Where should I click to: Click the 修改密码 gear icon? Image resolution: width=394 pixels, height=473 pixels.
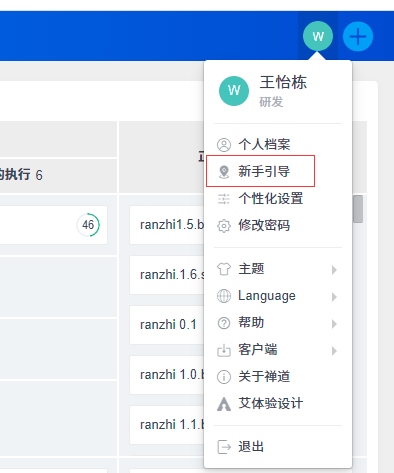(x=224, y=226)
